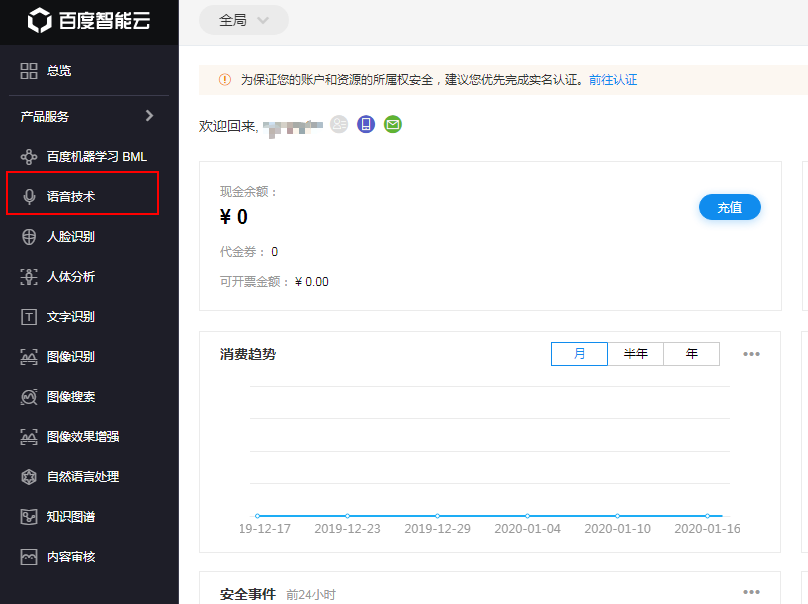Viewport: 808px width, 604px height.
Task: Select 图像效果增强 menu item
Action: tap(89, 437)
